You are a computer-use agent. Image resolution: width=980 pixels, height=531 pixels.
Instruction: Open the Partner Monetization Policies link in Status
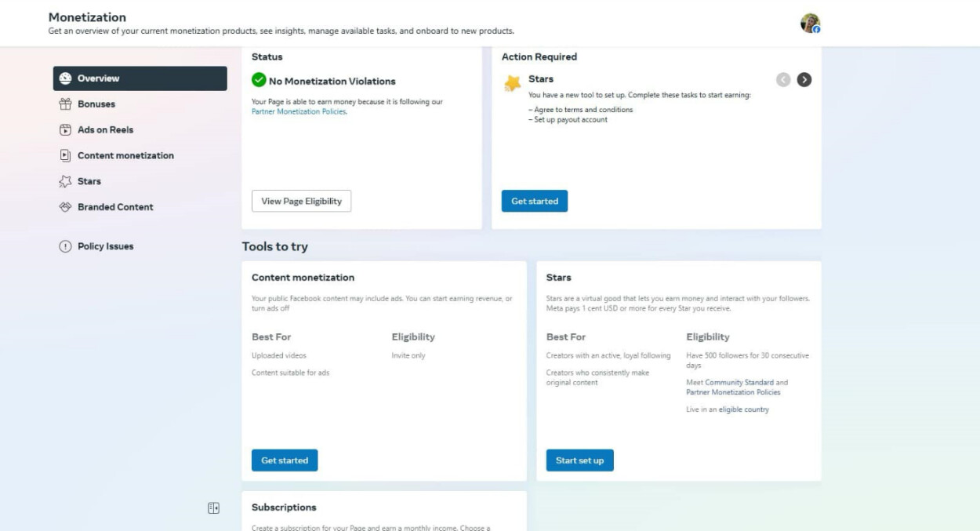(298, 111)
